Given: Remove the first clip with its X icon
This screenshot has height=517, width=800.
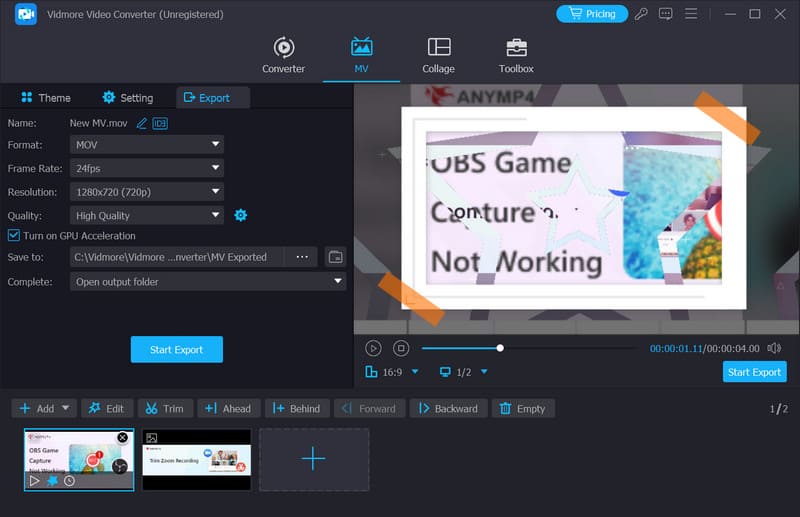Looking at the screenshot, I should click(x=122, y=438).
